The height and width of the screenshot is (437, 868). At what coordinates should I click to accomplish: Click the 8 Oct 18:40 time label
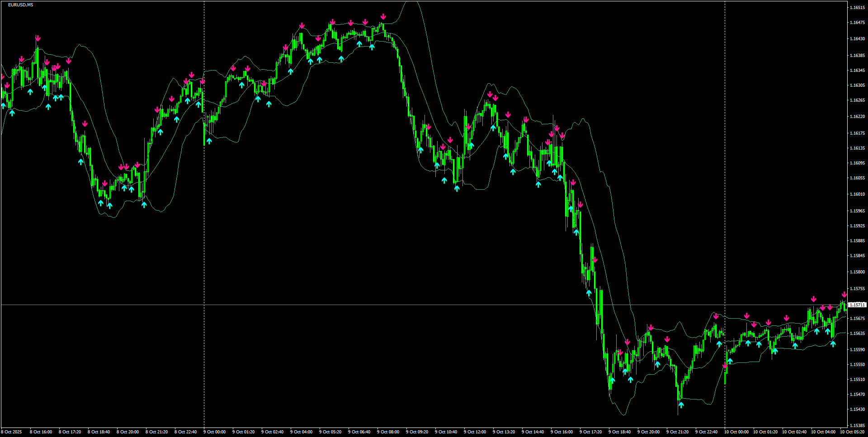tap(99, 432)
